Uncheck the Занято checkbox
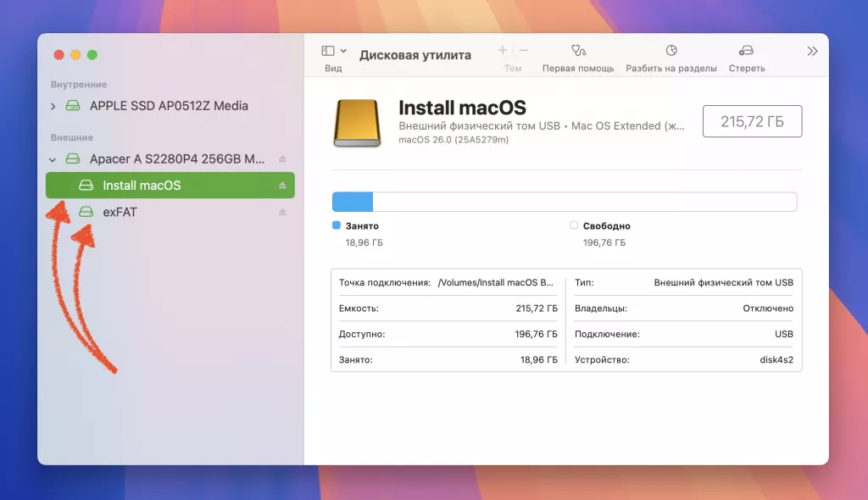Image resolution: width=868 pixels, height=500 pixels. pos(334,225)
